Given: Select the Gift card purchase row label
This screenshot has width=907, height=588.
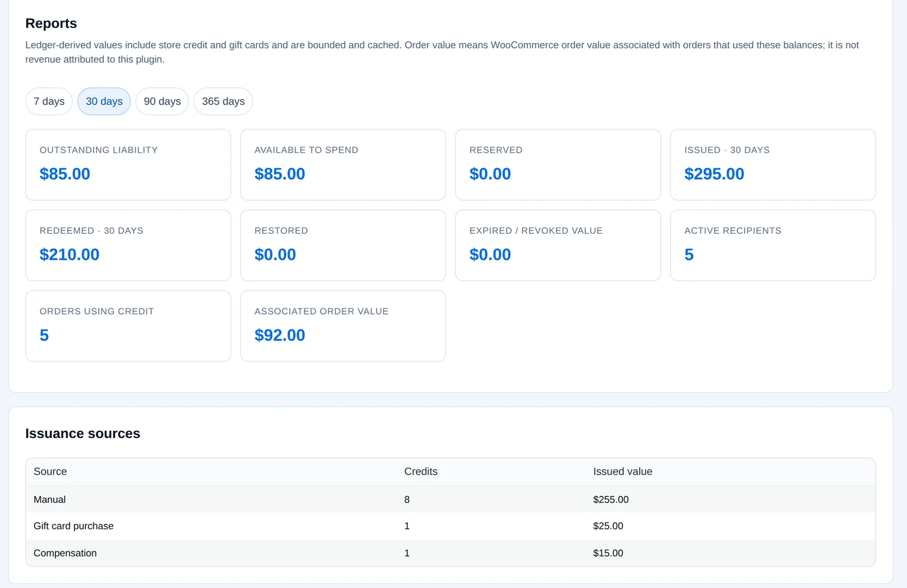Looking at the screenshot, I should [74, 526].
